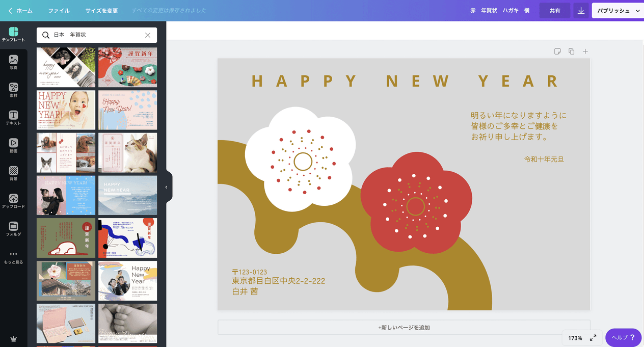Open the 背景 (Background) sidebar panel
Viewport: 644px width, 347px height.
tap(13, 174)
